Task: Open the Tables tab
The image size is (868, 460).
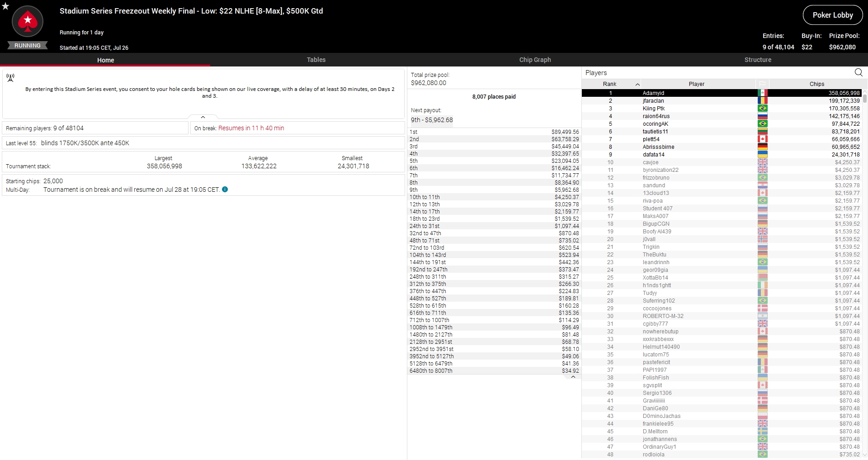Action: pyautogui.click(x=316, y=60)
